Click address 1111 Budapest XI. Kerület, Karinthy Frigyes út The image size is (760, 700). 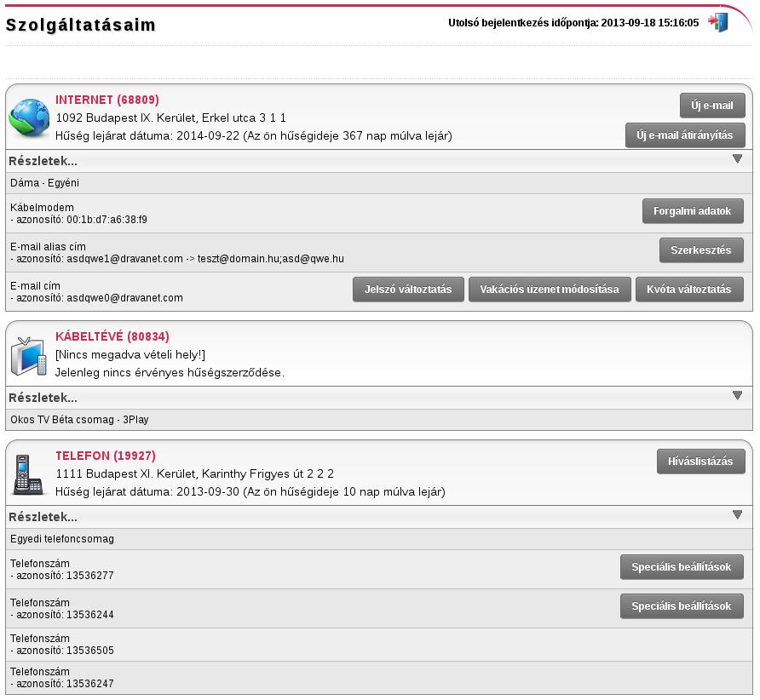click(195, 473)
